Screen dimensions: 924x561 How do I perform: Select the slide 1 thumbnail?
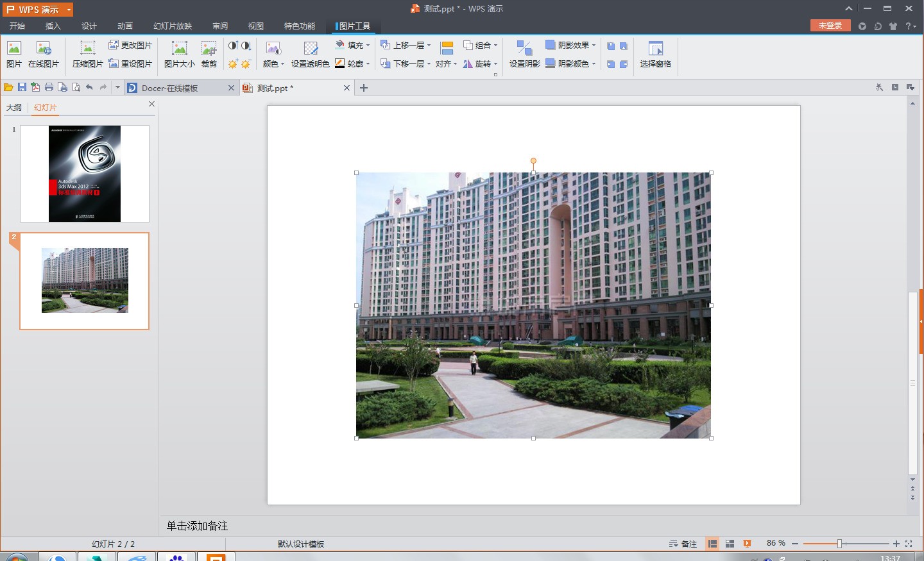coord(85,174)
